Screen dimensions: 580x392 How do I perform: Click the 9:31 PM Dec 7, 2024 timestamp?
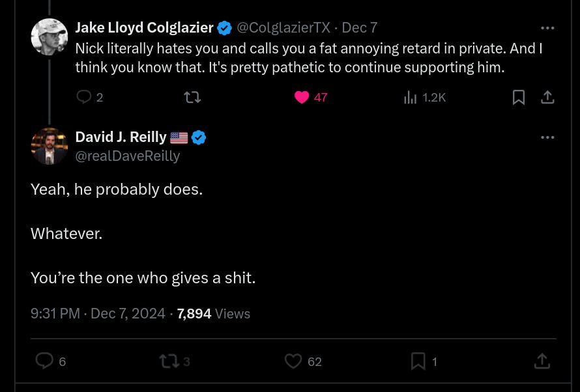point(98,314)
